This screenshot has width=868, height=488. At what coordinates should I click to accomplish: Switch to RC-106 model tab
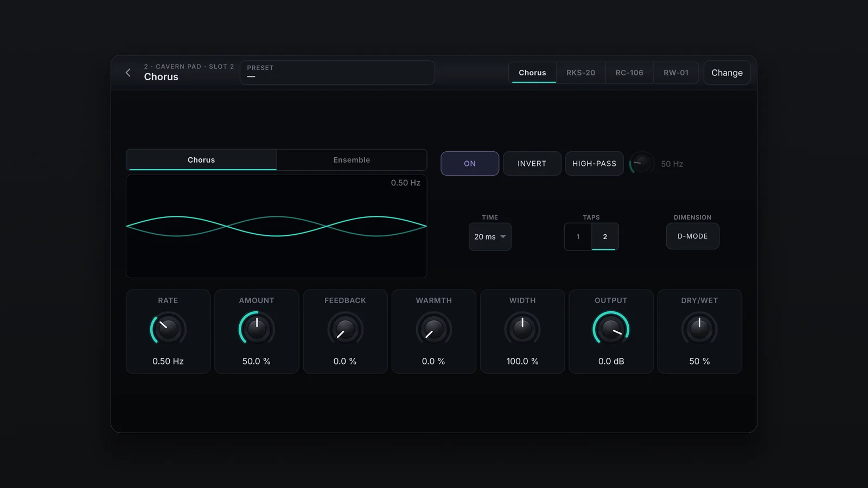coord(629,73)
